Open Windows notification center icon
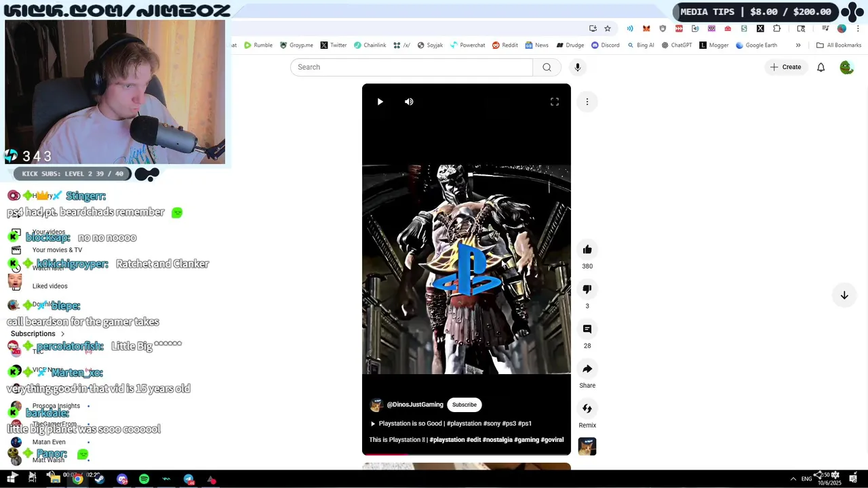 [x=853, y=479]
